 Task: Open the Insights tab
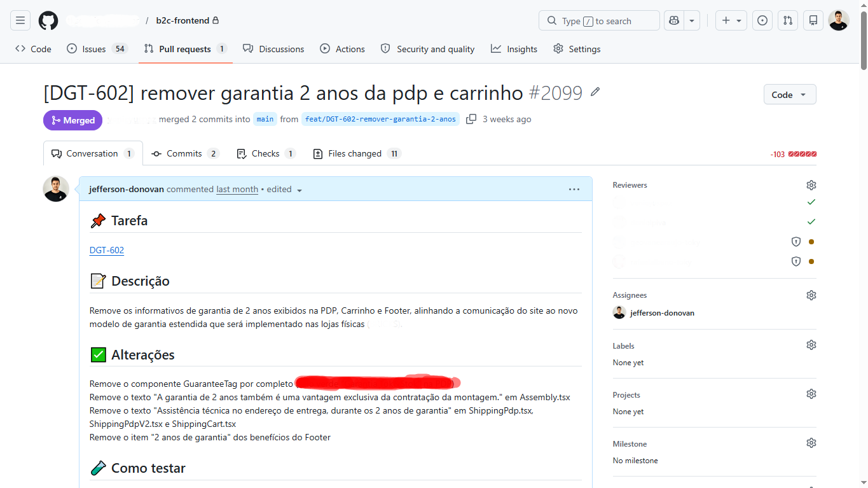click(514, 49)
